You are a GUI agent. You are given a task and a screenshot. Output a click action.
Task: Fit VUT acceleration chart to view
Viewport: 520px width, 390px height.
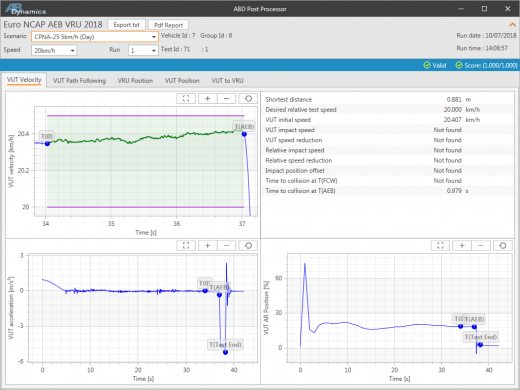(186, 246)
